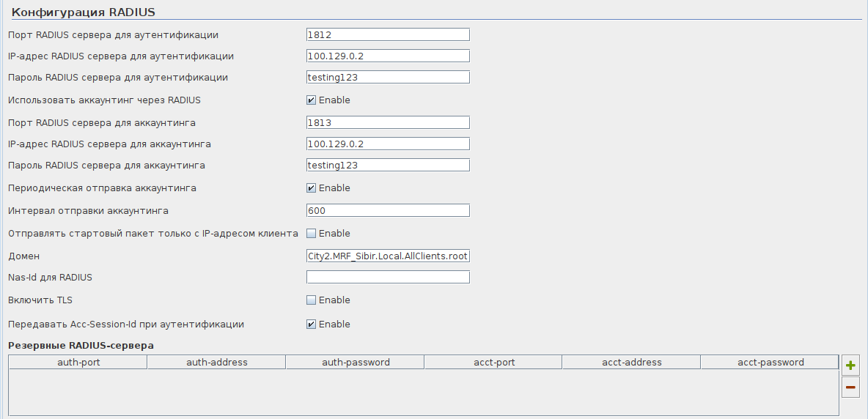Focus the authentication server IP address field

[x=388, y=56]
